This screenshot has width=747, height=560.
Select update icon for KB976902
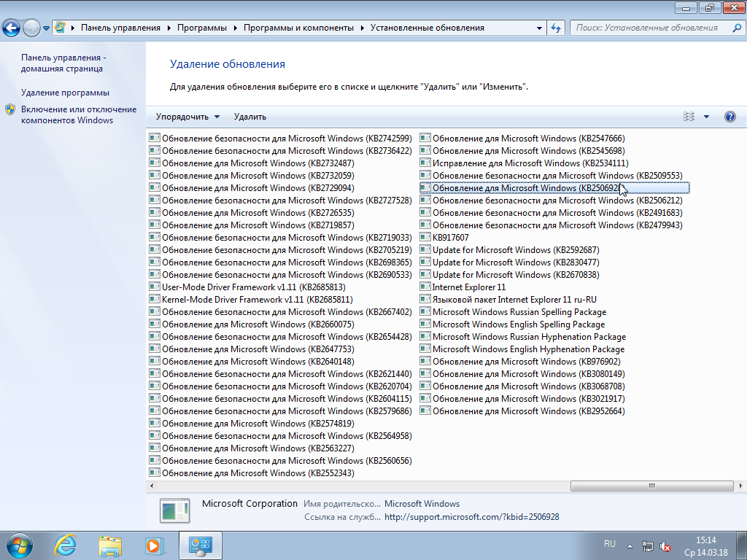tap(425, 361)
